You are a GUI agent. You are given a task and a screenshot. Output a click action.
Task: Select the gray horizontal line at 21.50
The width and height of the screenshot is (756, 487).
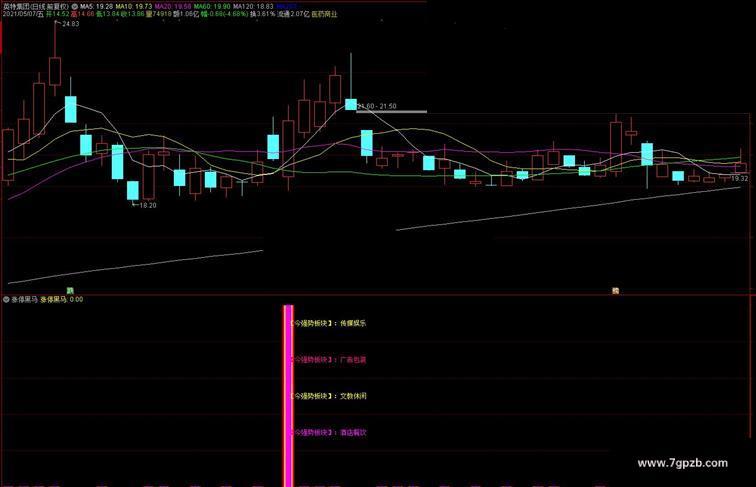coord(391,112)
